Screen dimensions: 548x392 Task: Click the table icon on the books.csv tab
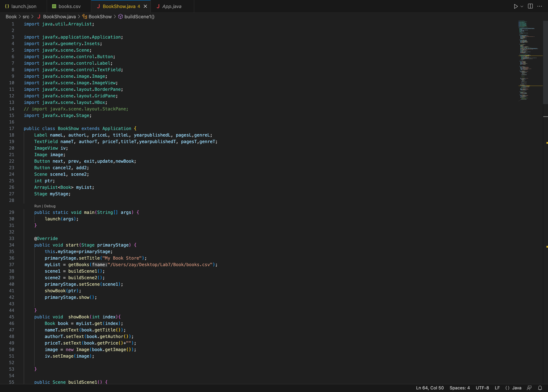click(x=54, y=6)
